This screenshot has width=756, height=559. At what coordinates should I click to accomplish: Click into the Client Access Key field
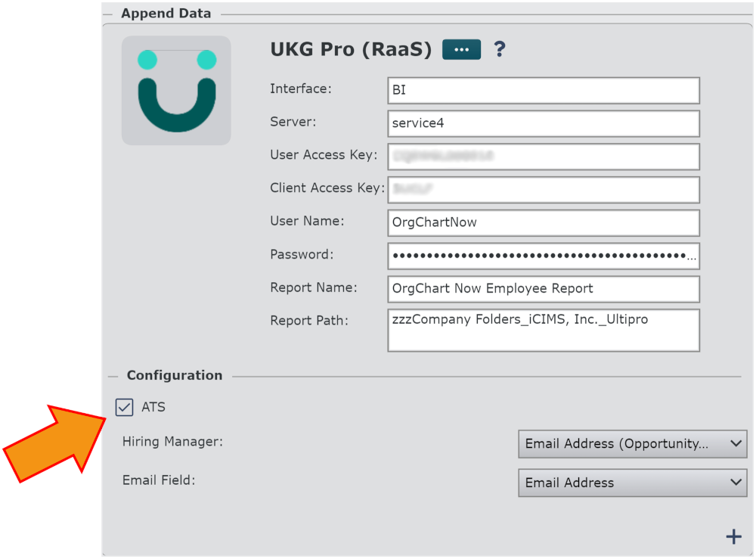pyautogui.click(x=544, y=190)
